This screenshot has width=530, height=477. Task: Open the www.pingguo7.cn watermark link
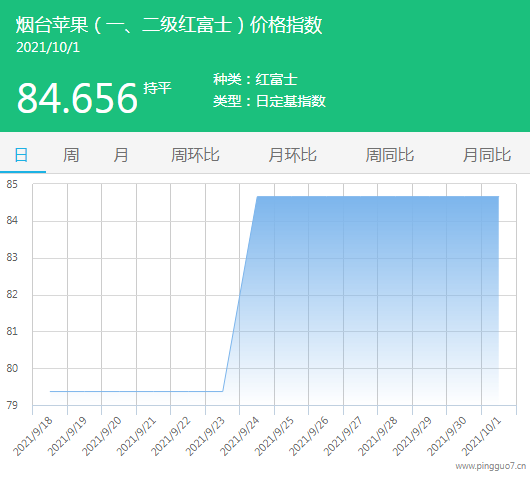point(491,466)
